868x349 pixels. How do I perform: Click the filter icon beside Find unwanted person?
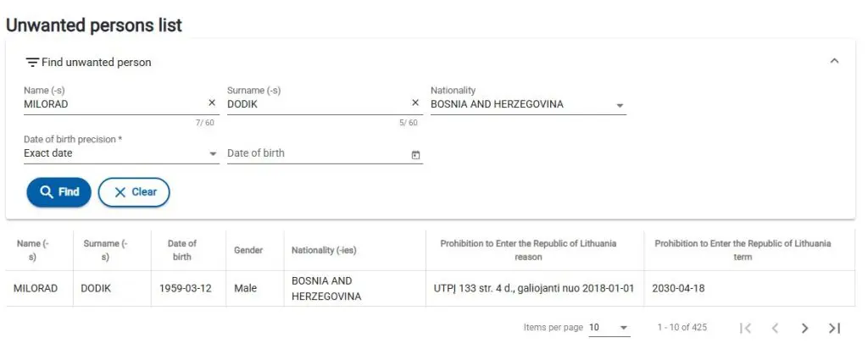[x=33, y=63]
